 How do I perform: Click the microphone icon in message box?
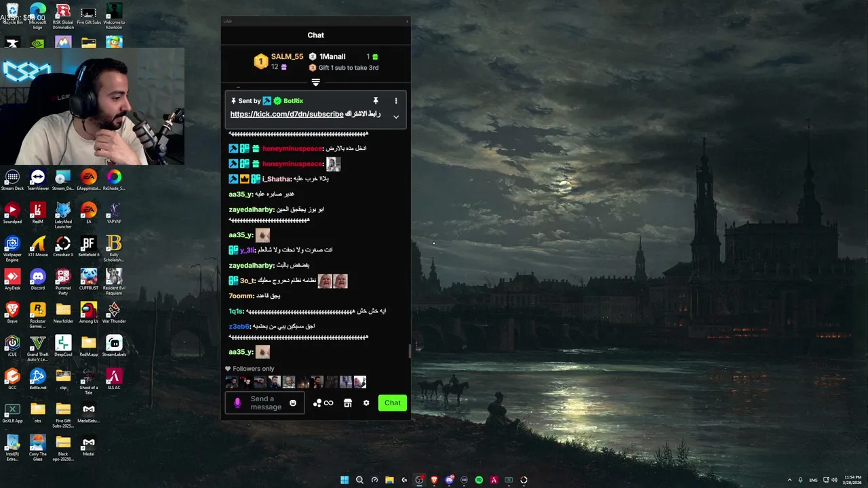tap(237, 403)
